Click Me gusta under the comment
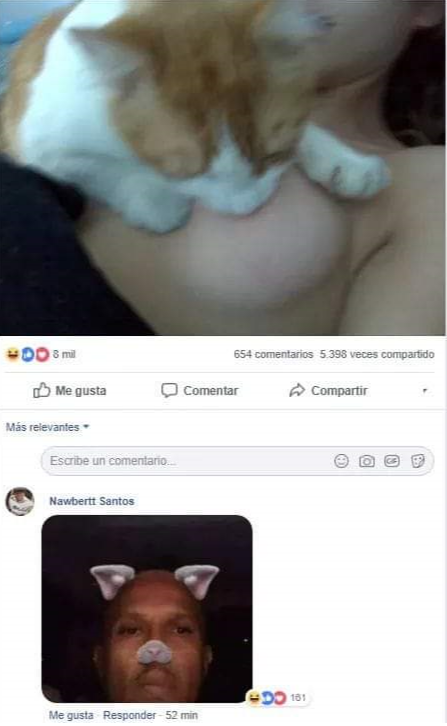447x726 pixels. point(71,715)
